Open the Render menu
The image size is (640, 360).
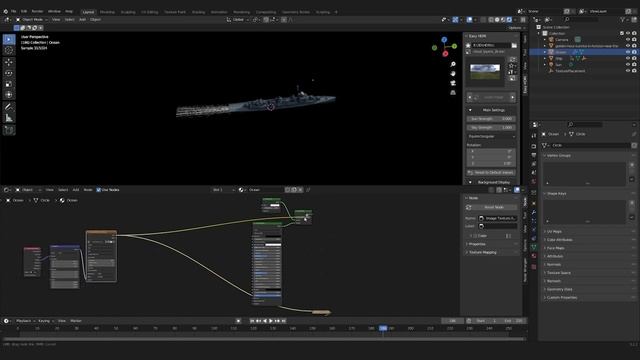[37, 11]
